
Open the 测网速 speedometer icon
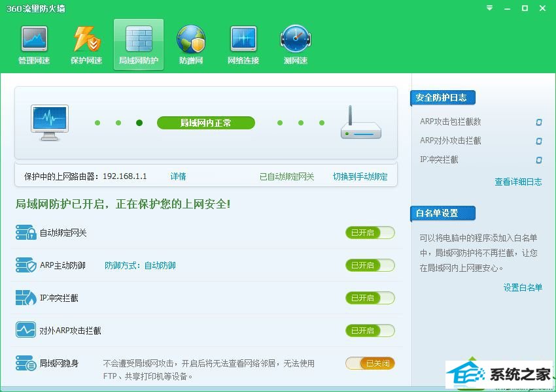point(296,39)
